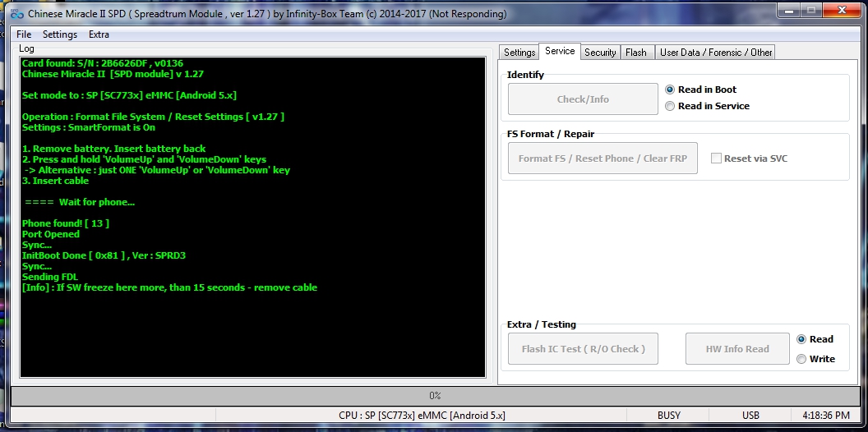Image resolution: width=868 pixels, height=432 pixels.
Task: Open the Settings menu
Action: tap(60, 34)
